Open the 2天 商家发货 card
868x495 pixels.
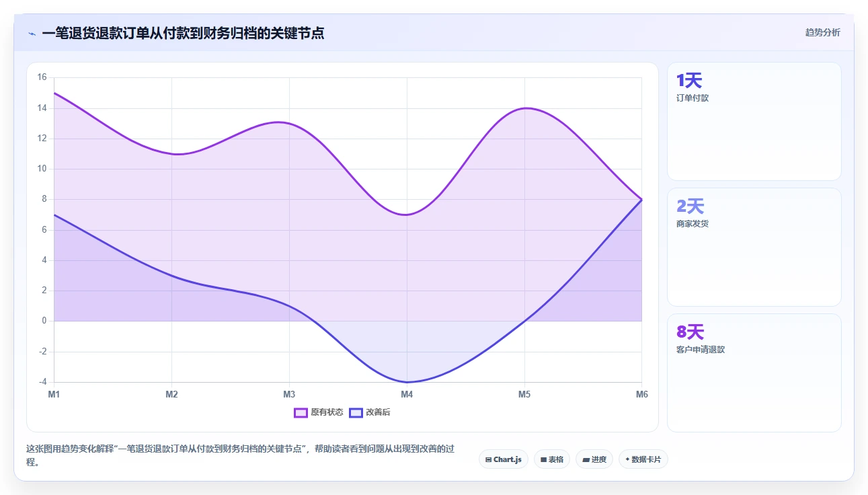(x=754, y=247)
